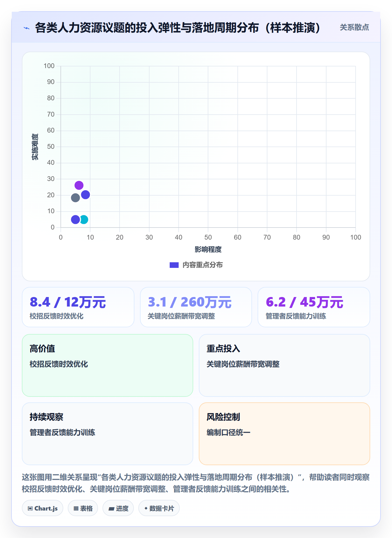Select the 持续观察 quadrant card
This screenshot has height=538, width=392.
[108, 434]
